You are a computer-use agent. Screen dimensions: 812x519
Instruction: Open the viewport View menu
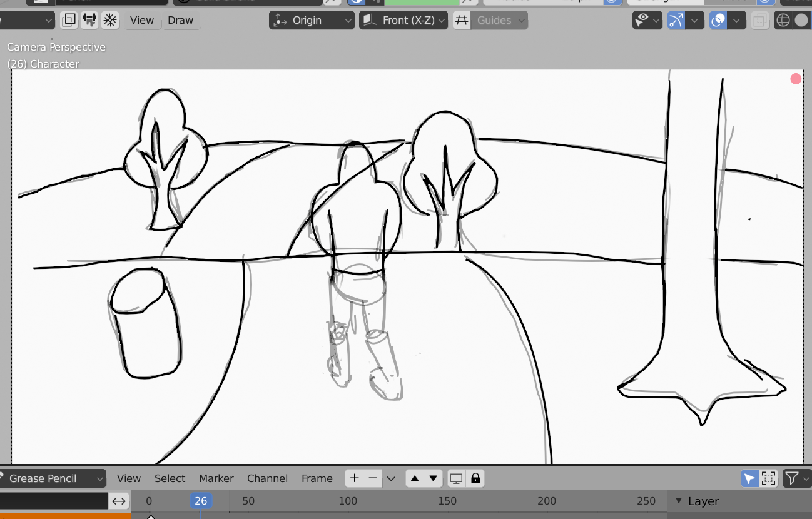coord(142,20)
